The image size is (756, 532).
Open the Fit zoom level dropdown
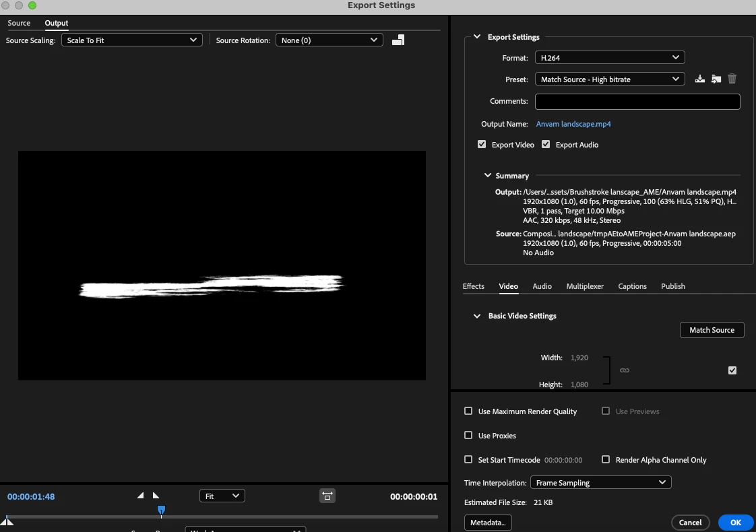tap(222, 496)
